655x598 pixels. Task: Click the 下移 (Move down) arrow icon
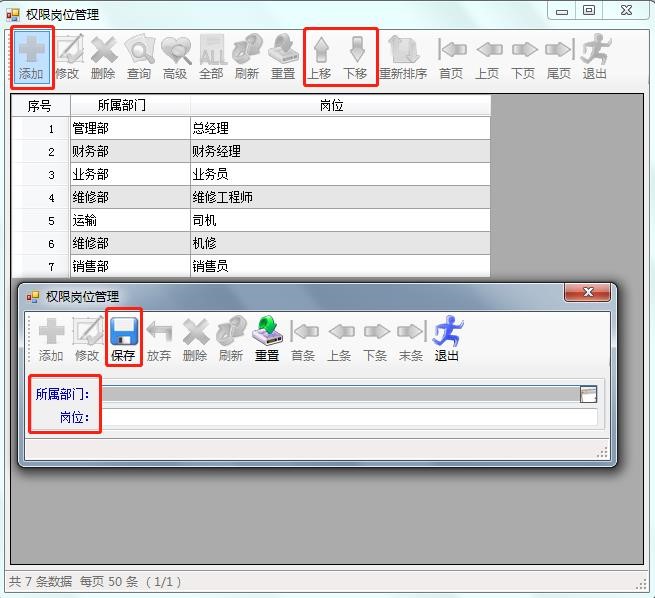coord(356,57)
